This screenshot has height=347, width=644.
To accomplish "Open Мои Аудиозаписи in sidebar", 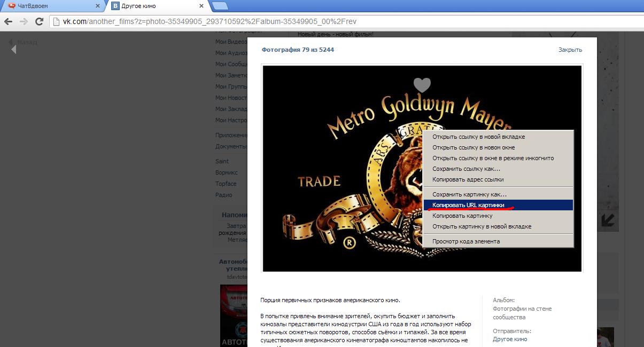I will [231, 53].
